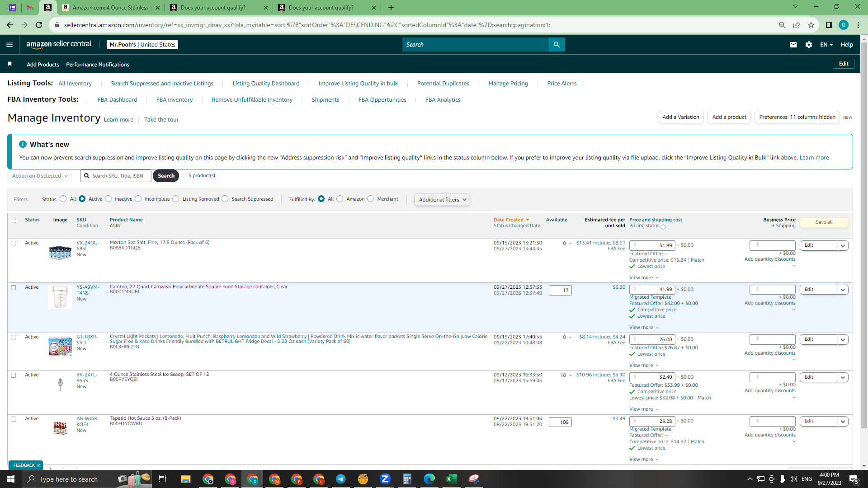Open the Seller Central hamburger menu
Image resolution: width=868 pixels, height=488 pixels.
click(9, 45)
